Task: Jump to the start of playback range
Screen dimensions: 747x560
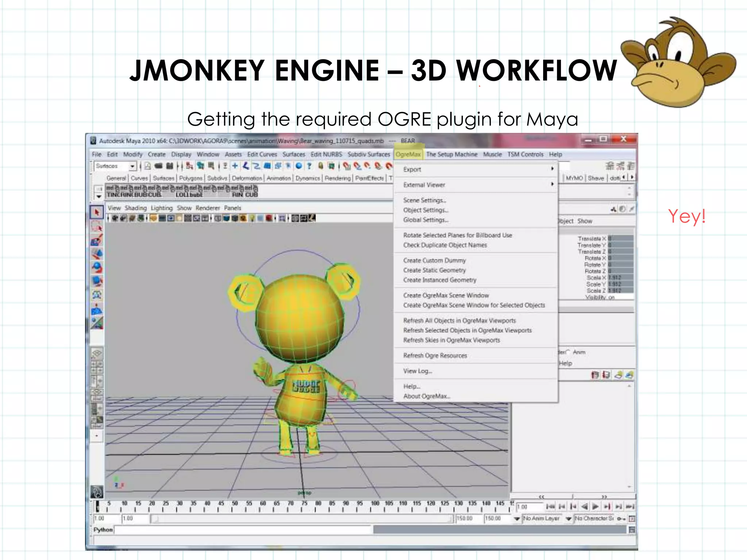Action: (550, 507)
